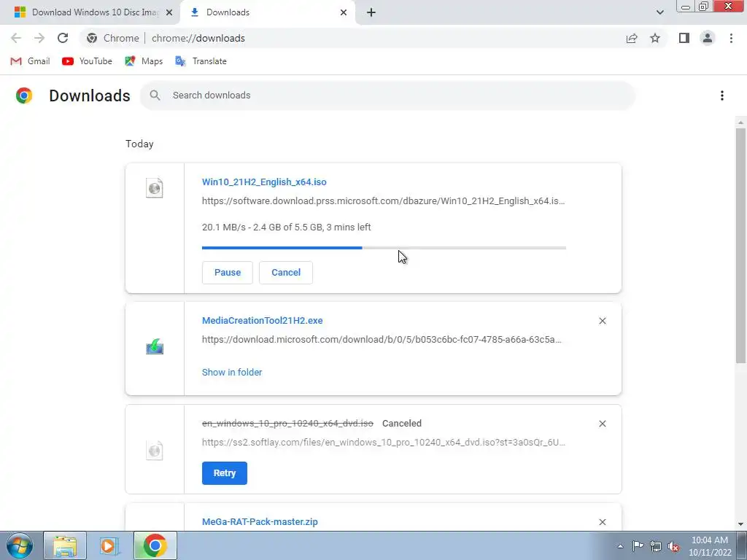Screen dimensions: 747x560
Task: Pause the Win10 ISO download
Action: click(228, 273)
